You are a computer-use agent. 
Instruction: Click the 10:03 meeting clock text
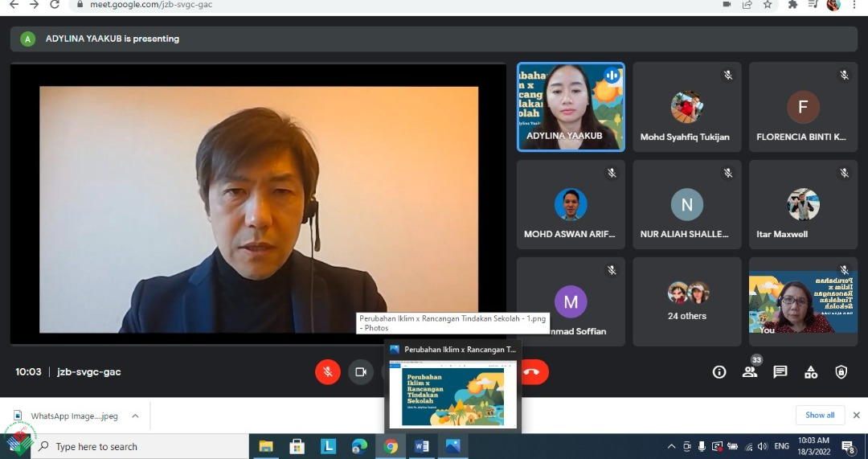[x=28, y=372]
